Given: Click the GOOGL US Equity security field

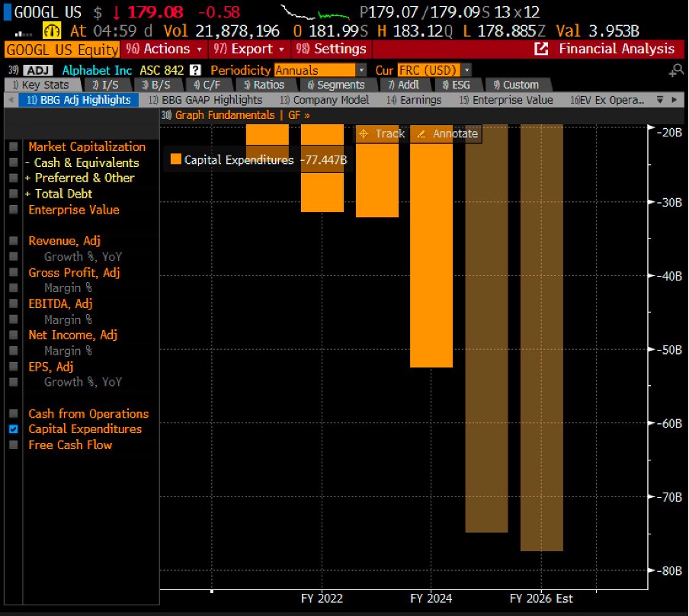Looking at the screenshot, I should coord(62,50).
